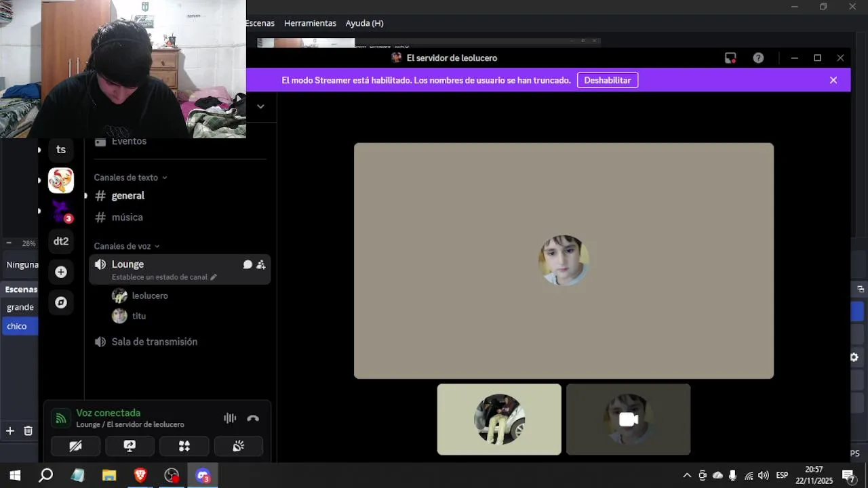The width and height of the screenshot is (868, 488).
Task: Open network settings in system tray
Action: tap(749, 476)
